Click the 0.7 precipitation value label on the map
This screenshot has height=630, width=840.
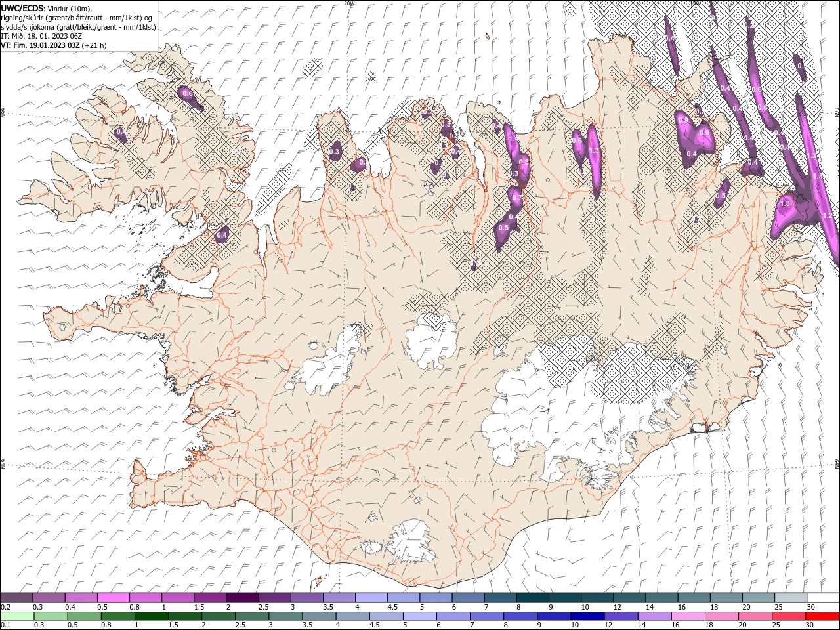tap(516, 198)
